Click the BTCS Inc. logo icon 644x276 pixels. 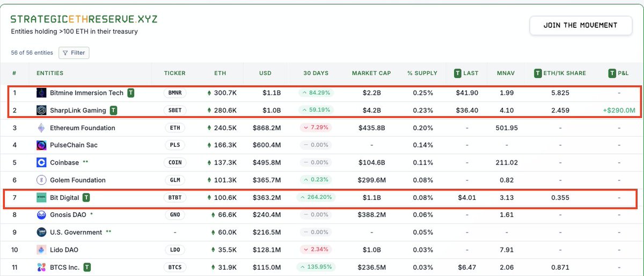click(41, 267)
